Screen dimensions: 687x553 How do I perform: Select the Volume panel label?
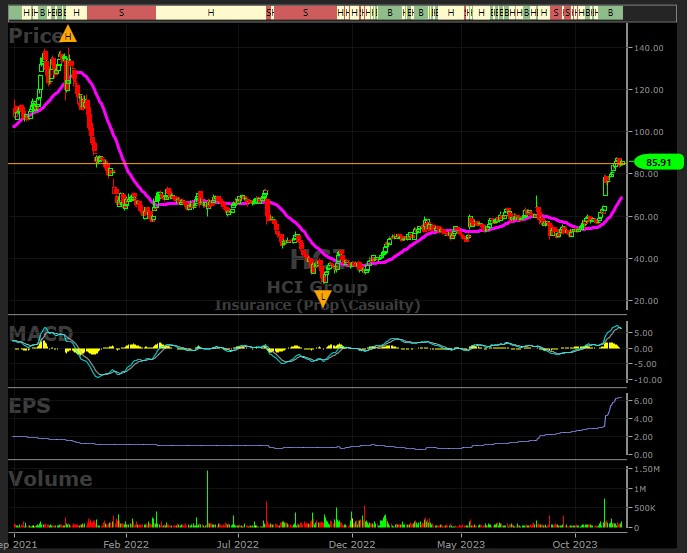click(x=50, y=480)
